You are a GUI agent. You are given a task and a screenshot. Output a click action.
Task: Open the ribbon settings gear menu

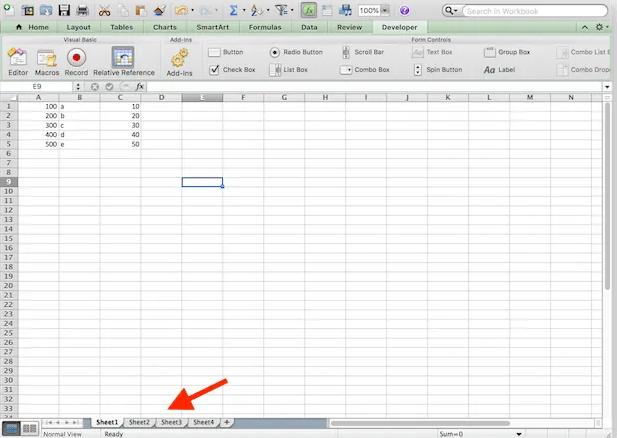click(601, 27)
